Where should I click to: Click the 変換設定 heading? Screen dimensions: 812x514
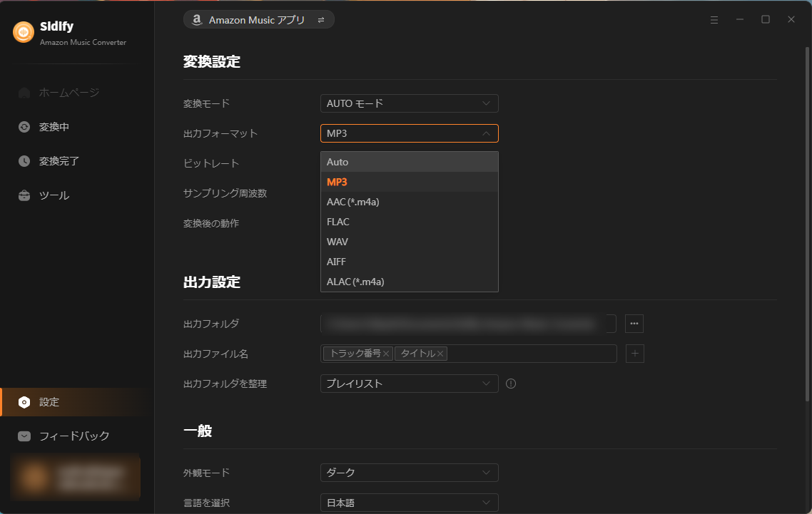point(212,61)
